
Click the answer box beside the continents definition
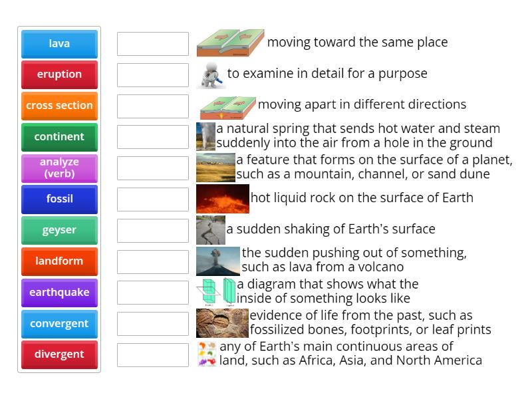pos(152,354)
